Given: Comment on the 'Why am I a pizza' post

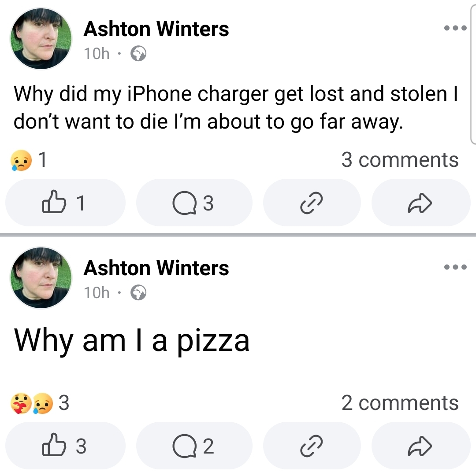Looking at the screenshot, I should [194, 445].
